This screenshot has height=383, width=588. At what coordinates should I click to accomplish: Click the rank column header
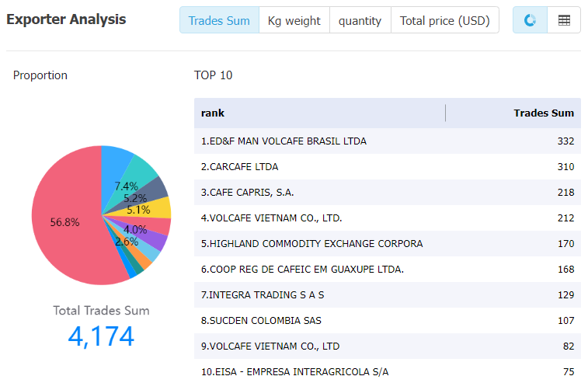coord(320,113)
